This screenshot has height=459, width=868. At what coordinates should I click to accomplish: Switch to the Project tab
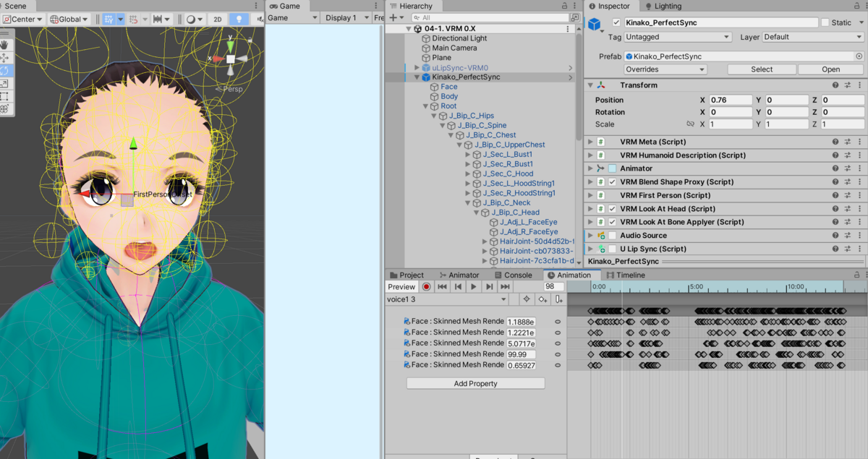click(x=406, y=275)
